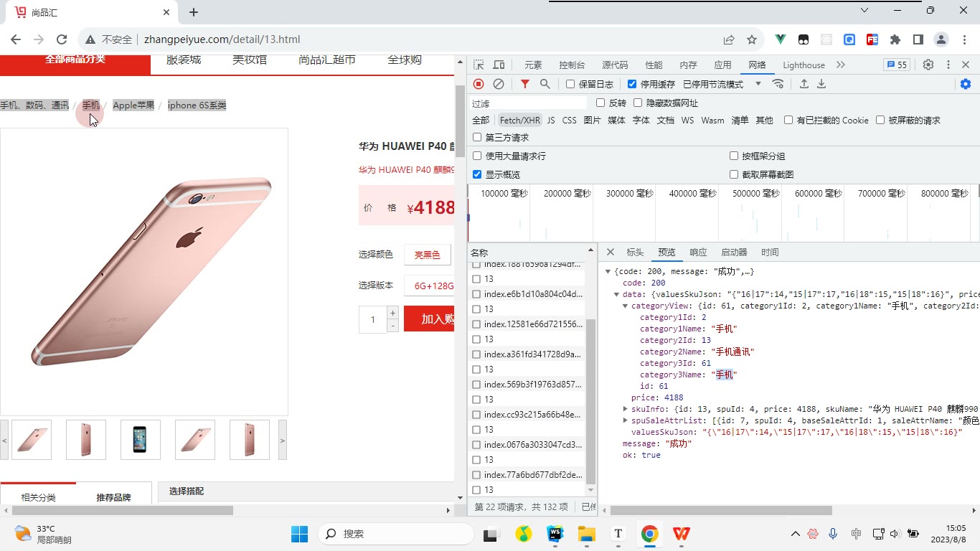
Task: Open network search magnifier icon
Action: (x=545, y=84)
